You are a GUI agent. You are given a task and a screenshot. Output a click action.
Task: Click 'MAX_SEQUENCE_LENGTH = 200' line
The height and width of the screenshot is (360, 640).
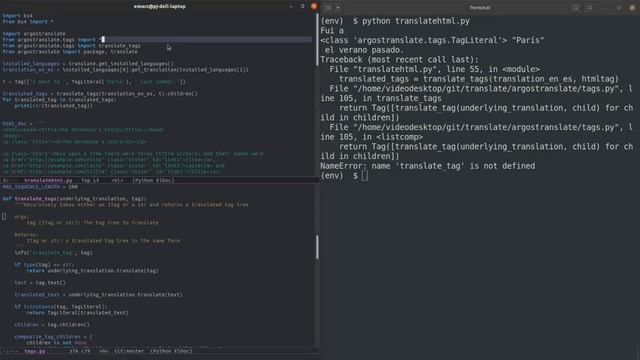tap(40, 187)
